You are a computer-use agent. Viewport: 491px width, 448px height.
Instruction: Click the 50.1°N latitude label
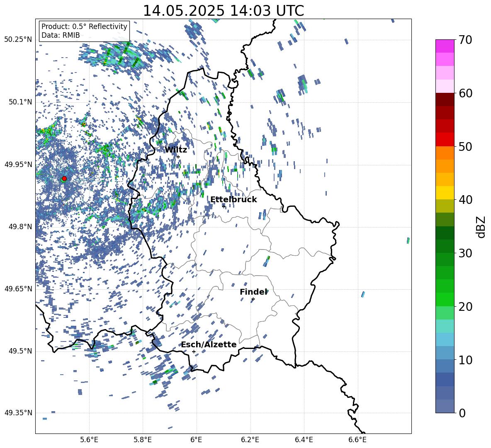20,102
